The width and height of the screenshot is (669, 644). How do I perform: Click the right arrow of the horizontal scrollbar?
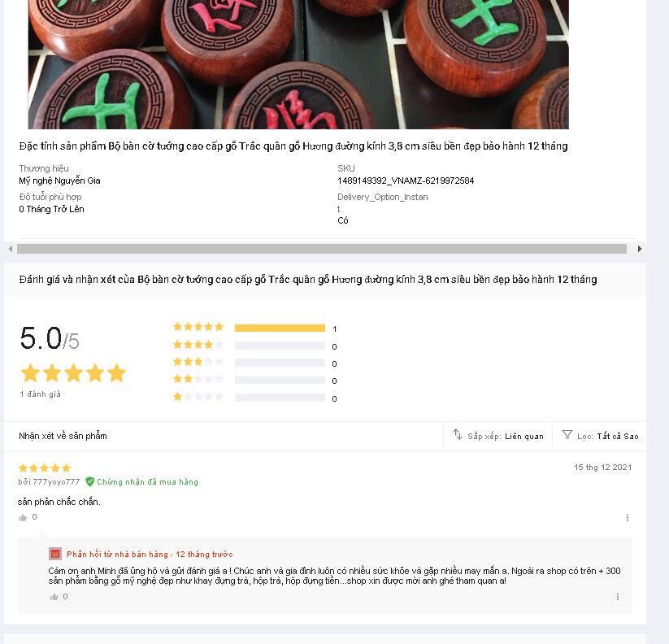639,249
